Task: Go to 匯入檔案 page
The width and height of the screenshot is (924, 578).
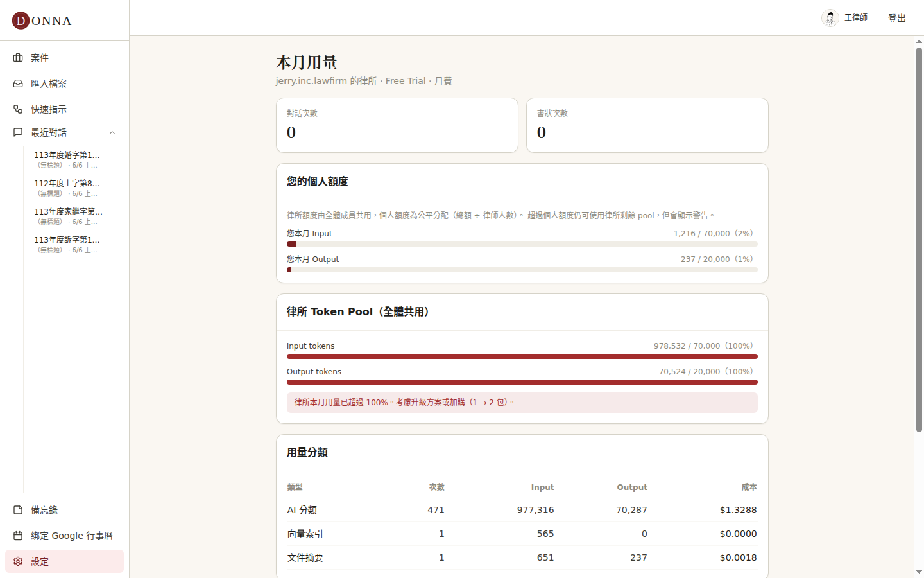Action: pos(64,83)
